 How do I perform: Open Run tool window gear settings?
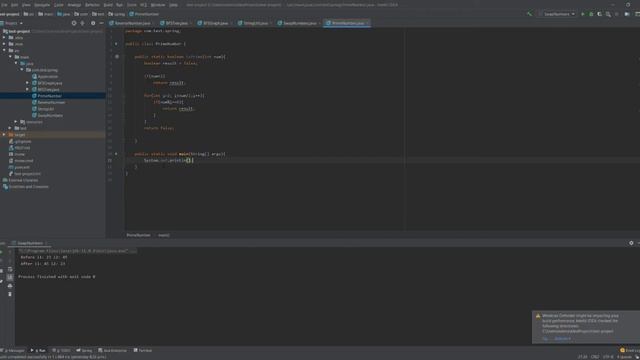click(631, 243)
